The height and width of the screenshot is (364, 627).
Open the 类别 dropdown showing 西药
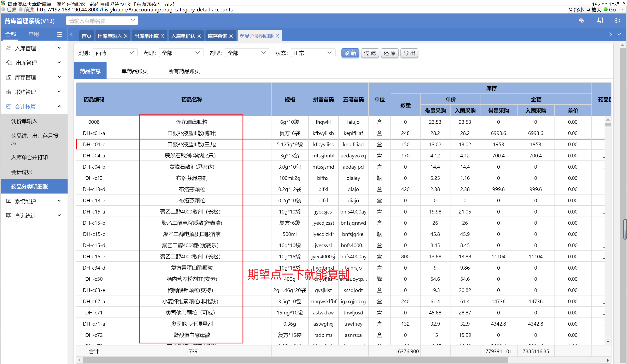click(x=115, y=53)
